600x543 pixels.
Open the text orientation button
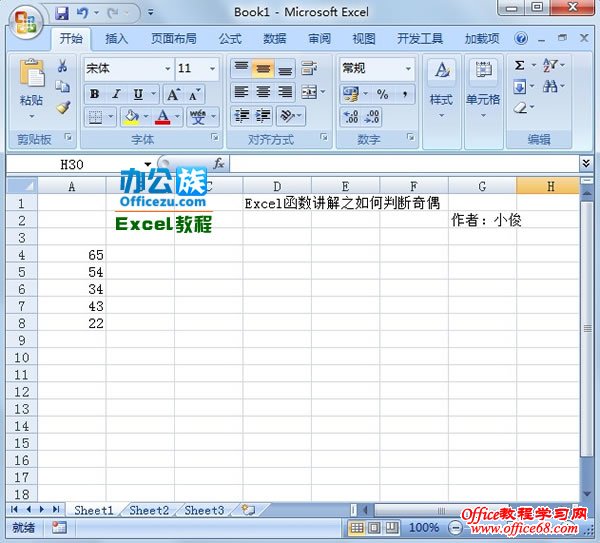[287, 116]
